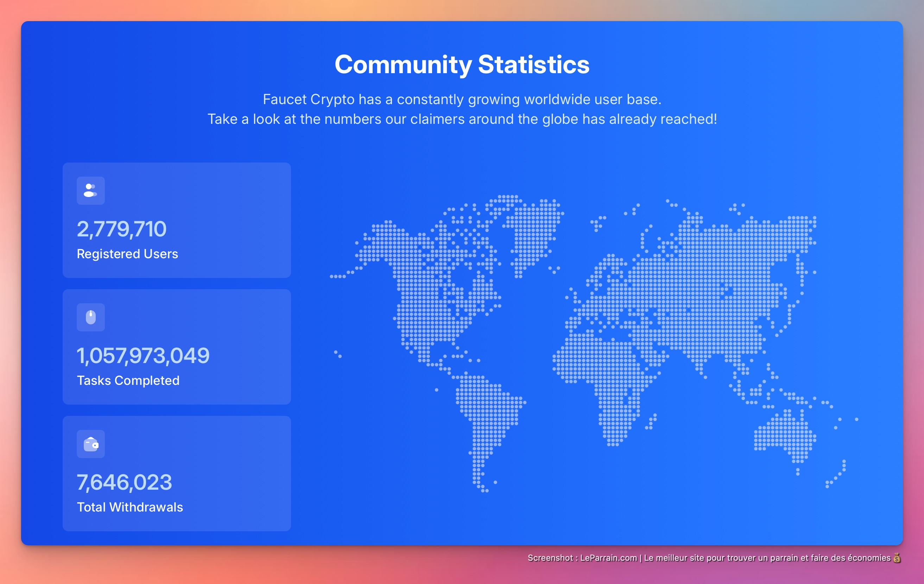This screenshot has height=584, width=924.
Task: Click the money bag emoji in watermark
Action: (897, 558)
